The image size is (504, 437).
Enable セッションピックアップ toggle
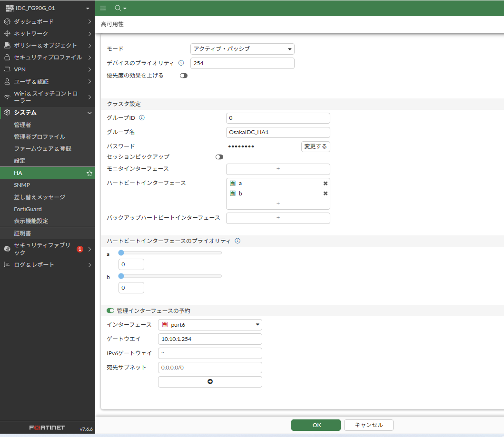coord(219,157)
